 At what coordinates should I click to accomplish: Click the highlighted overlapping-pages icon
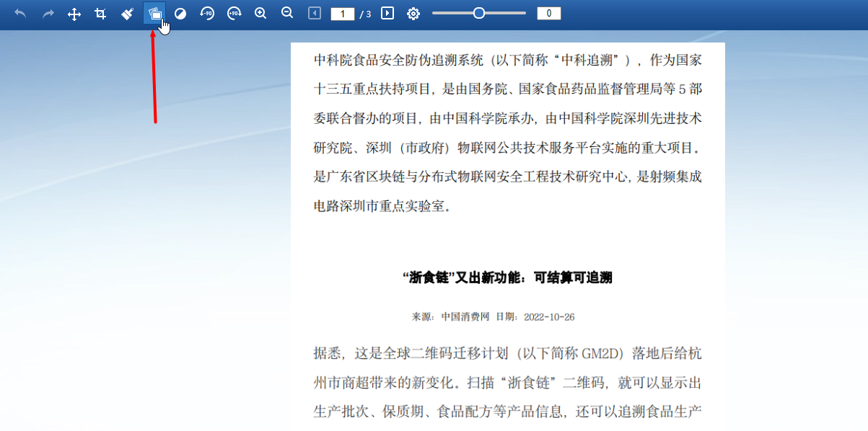pyautogui.click(x=154, y=14)
